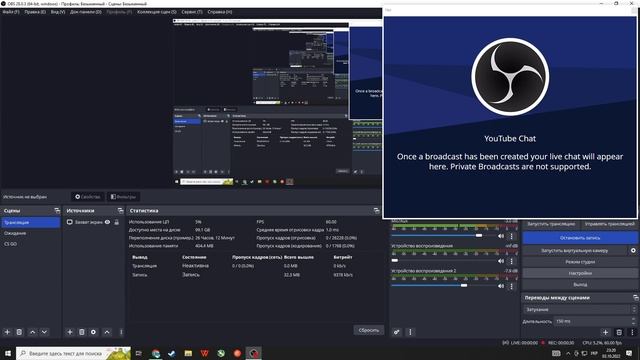Image resolution: width=640 pixels, height=360 pixels.
Task: Open the transition type dropdown
Action: click(x=580, y=309)
